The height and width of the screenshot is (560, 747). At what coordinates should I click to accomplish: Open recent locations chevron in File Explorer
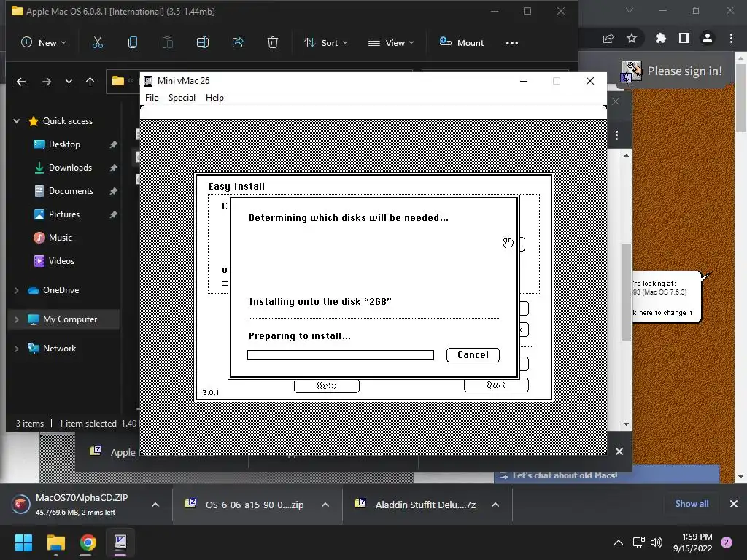tap(69, 82)
